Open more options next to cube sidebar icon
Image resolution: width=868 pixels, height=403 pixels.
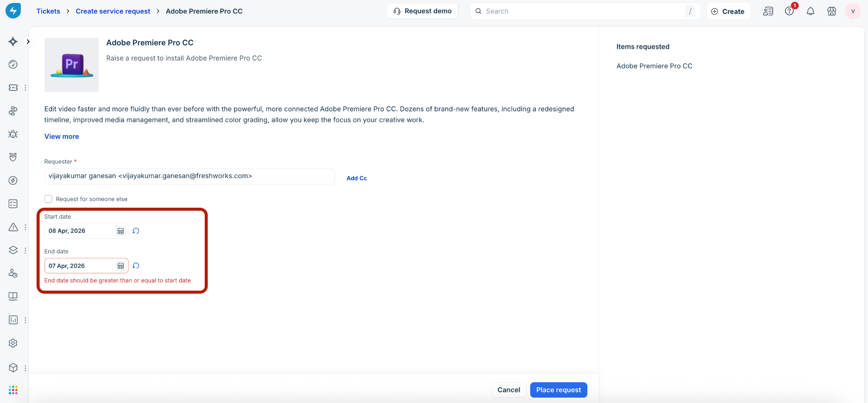pos(25,368)
